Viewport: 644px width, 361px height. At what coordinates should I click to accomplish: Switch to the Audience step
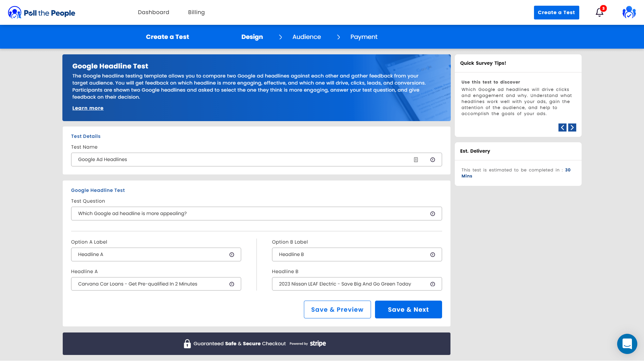pos(307,37)
